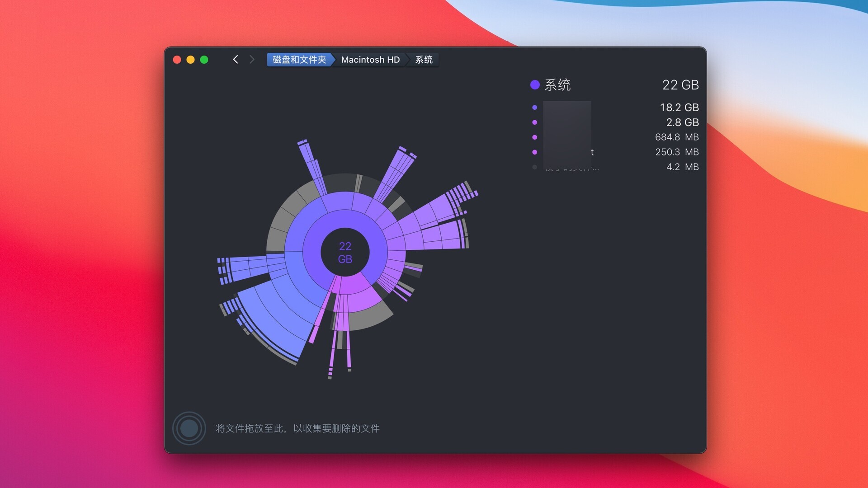Open 磁盘和文件夹 in the breadcrumb
The height and width of the screenshot is (488, 868).
[299, 60]
